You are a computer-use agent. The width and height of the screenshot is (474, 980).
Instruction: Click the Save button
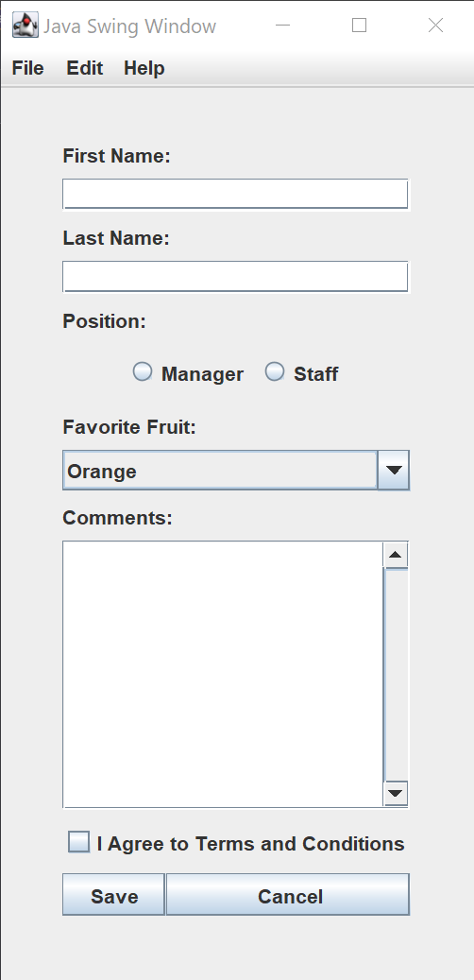(113, 894)
